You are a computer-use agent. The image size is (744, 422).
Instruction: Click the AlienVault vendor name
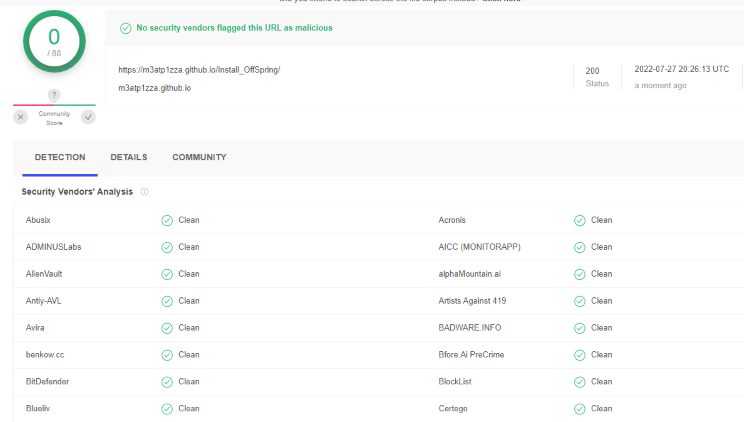coord(44,274)
